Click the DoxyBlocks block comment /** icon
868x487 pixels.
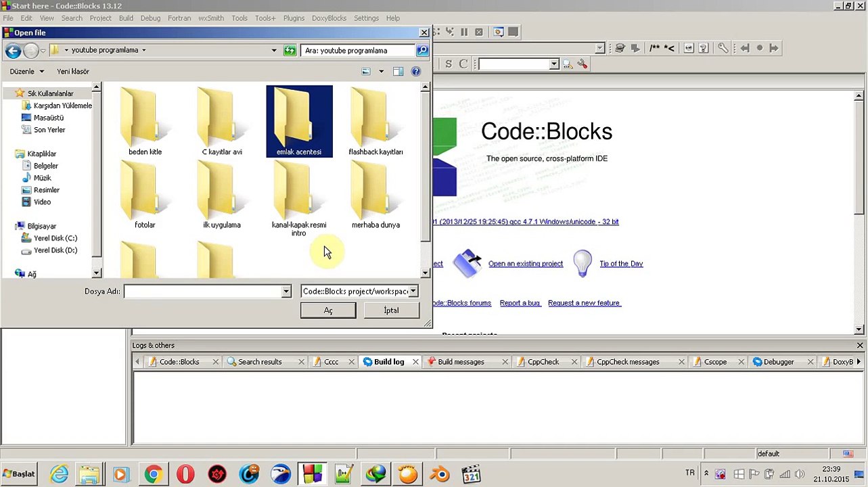(655, 48)
